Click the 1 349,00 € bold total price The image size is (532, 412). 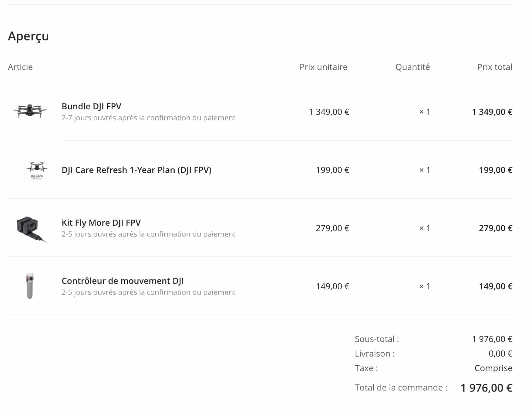tap(492, 112)
